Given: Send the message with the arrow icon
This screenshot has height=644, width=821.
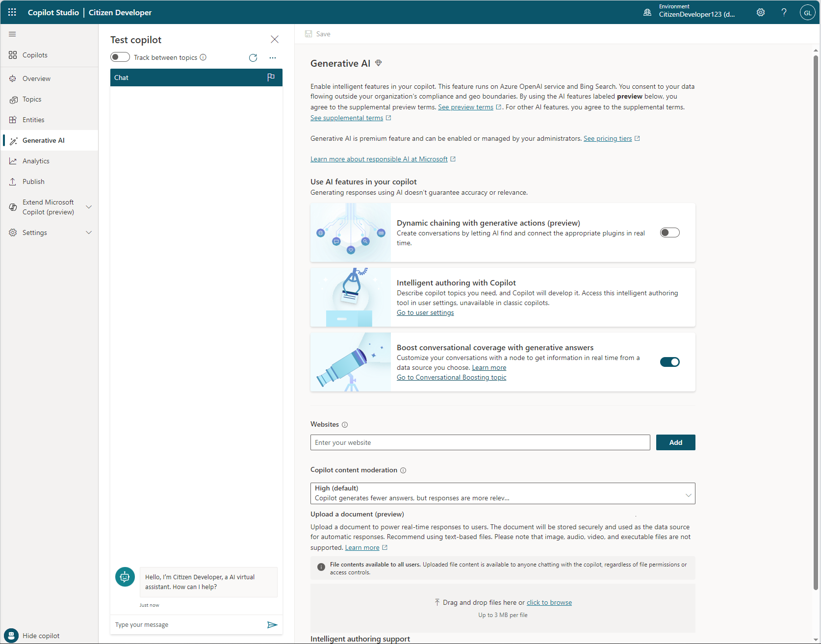Looking at the screenshot, I should pos(272,624).
